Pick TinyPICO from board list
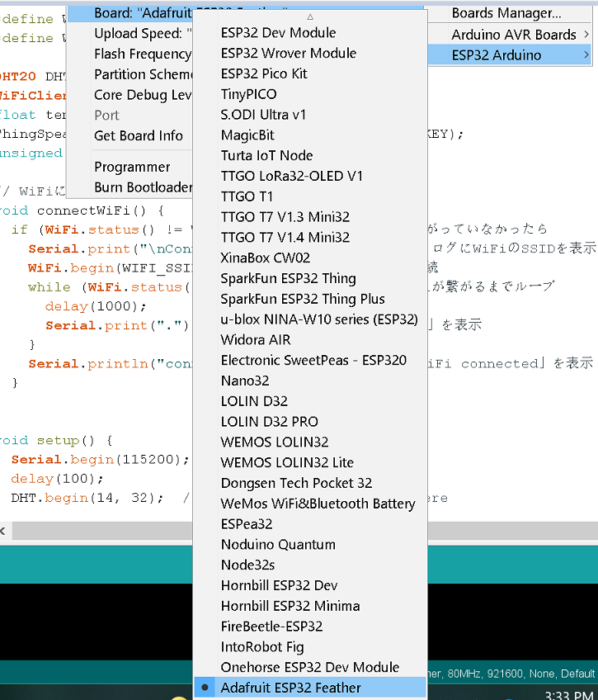 pos(310,94)
